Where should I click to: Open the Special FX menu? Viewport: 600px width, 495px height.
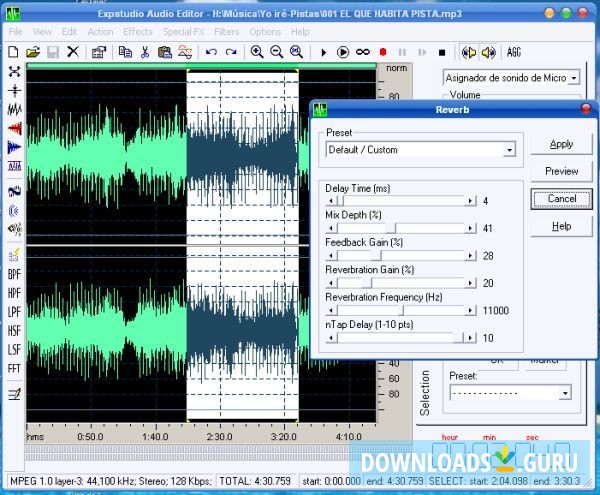[184, 32]
